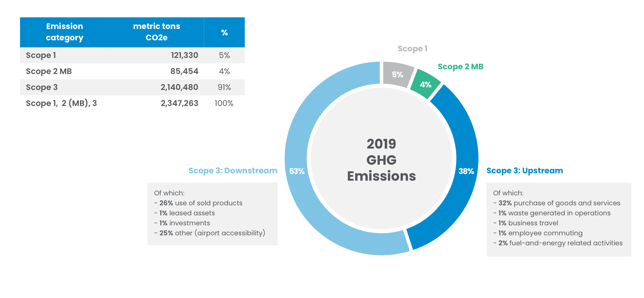
Task: Select '32% purchase of goods and services'
Action: 557,203
